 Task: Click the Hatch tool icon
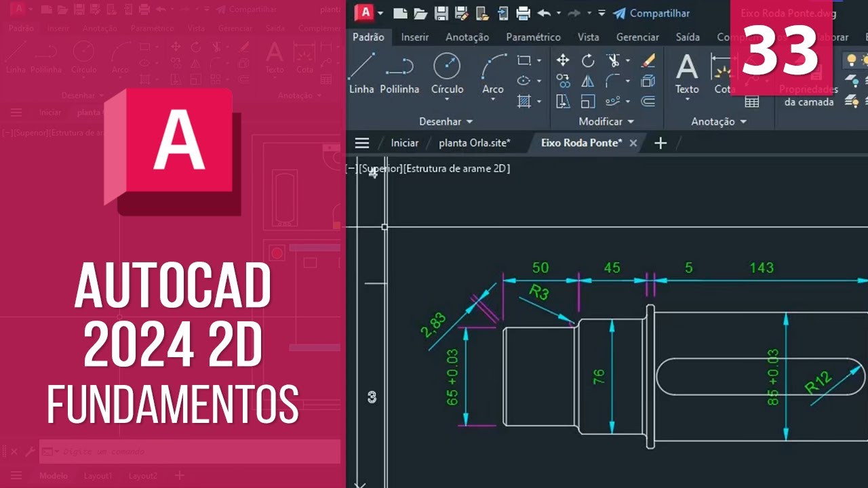coord(524,102)
